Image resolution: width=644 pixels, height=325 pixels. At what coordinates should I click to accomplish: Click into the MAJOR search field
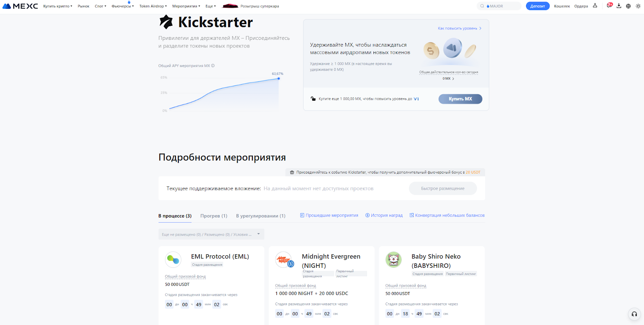[499, 6]
